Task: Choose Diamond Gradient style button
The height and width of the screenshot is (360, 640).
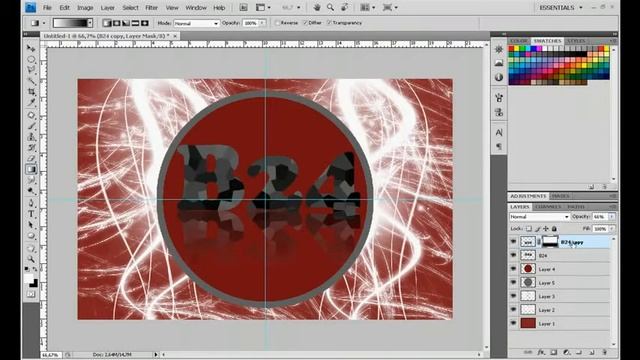Action: [144, 23]
